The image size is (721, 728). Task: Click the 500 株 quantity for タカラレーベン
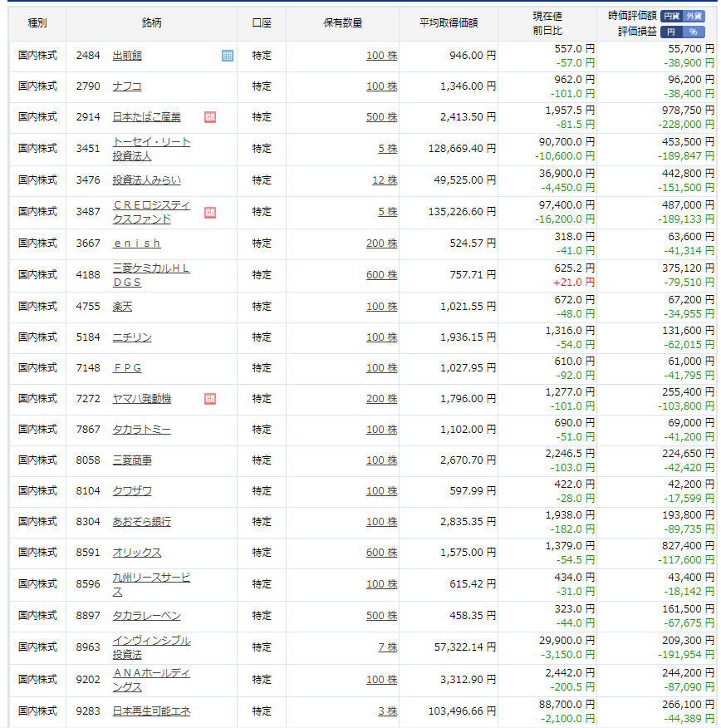[x=382, y=616]
